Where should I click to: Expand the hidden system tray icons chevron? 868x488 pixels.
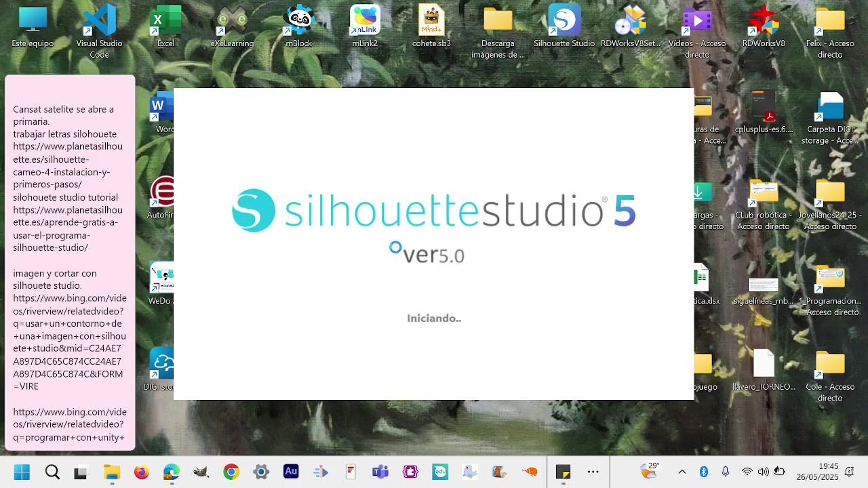click(x=682, y=472)
